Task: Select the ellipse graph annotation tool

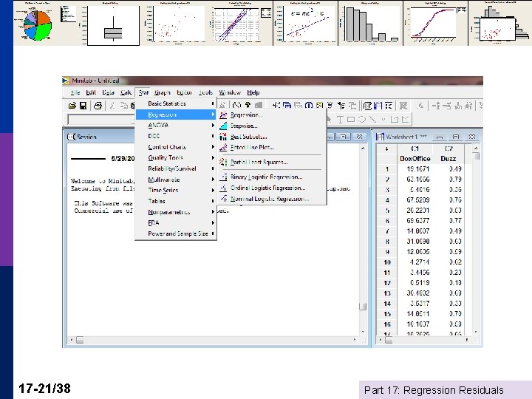Action: point(362,120)
